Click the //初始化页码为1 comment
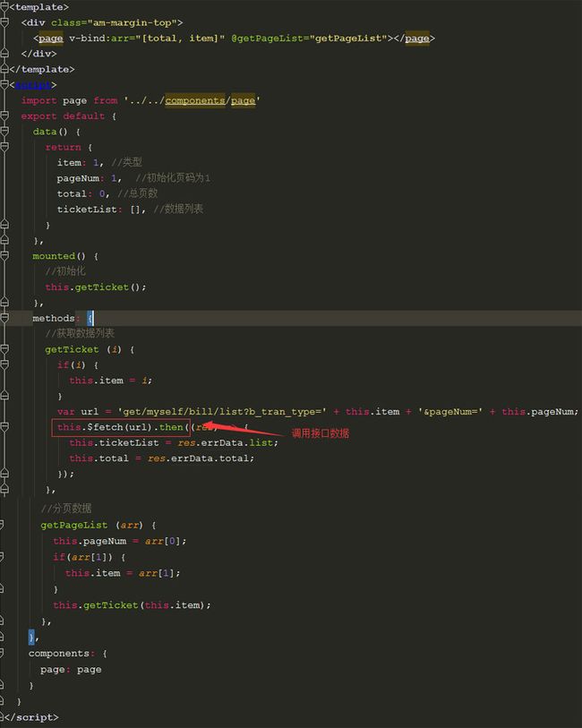Viewport: 582px width, 728px height. point(173,178)
